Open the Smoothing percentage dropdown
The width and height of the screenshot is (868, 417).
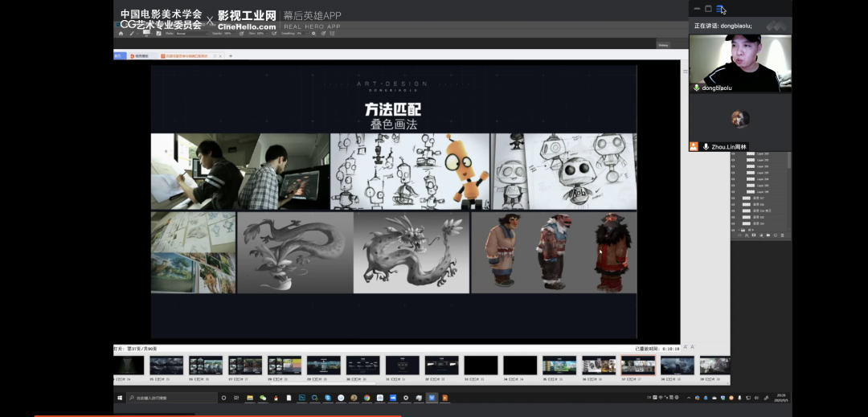306,34
